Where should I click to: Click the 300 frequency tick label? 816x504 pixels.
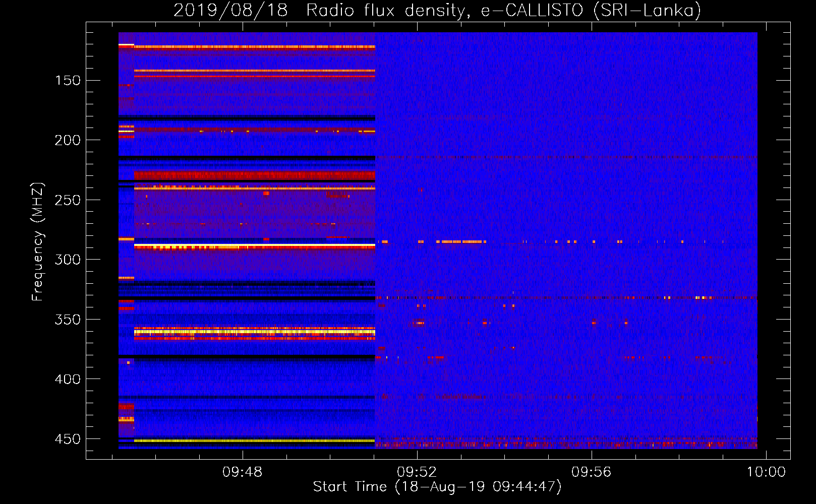(x=68, y=260)
